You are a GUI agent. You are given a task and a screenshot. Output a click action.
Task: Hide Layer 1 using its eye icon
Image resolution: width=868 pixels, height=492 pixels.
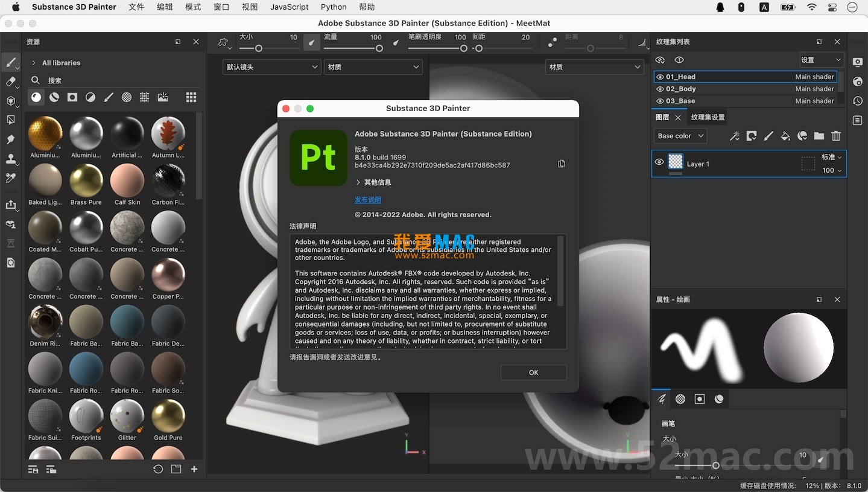[x=659, y=162]
